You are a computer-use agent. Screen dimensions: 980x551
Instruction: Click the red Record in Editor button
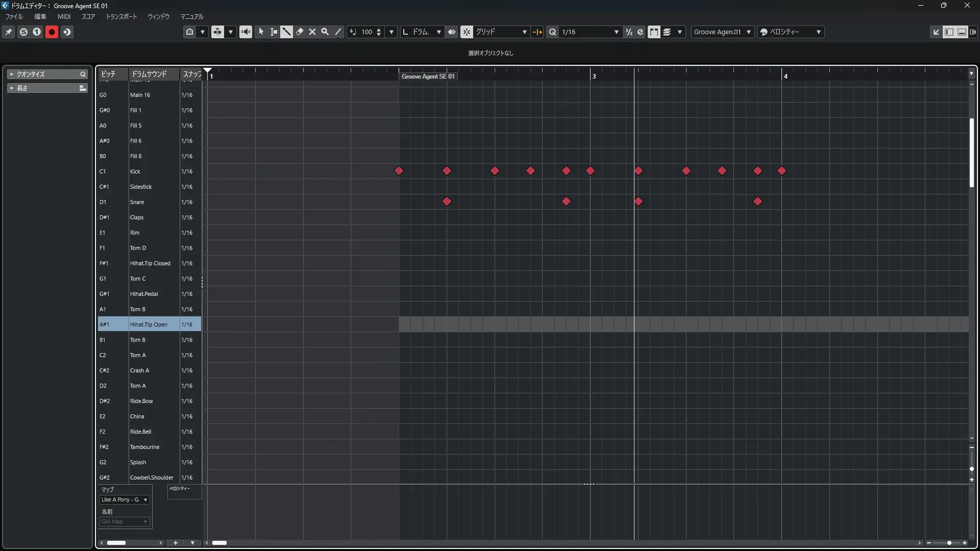[52, 32]
